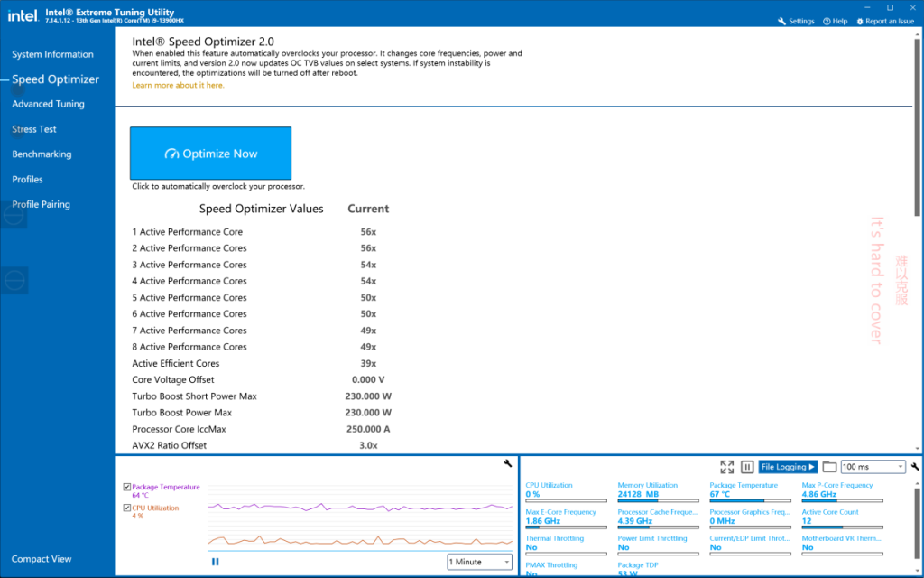
Task: Click the CPU Utilization monitor bar
Action: 566,500
